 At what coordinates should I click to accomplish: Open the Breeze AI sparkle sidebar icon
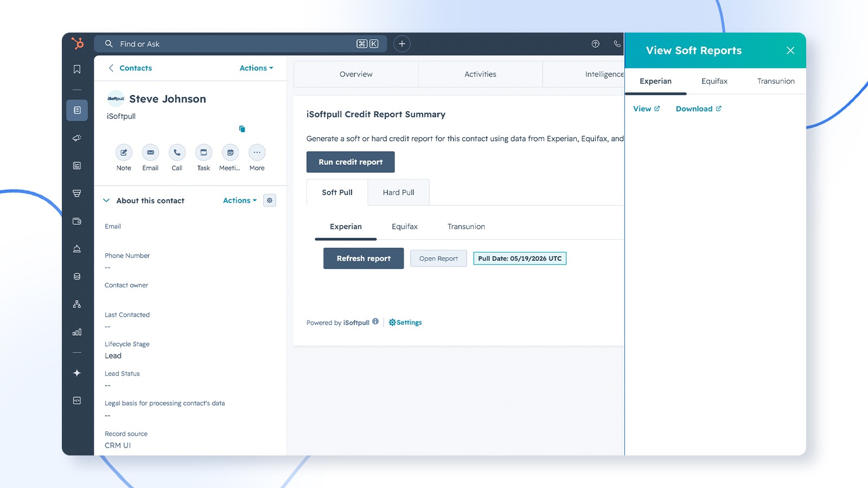point(77,373)
